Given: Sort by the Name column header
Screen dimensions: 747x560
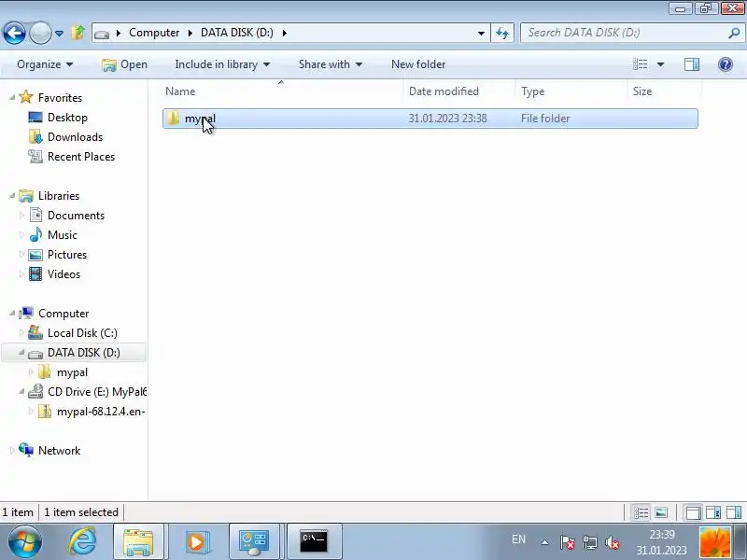Looking at the screenshot, I should click(x=283, y=91).
